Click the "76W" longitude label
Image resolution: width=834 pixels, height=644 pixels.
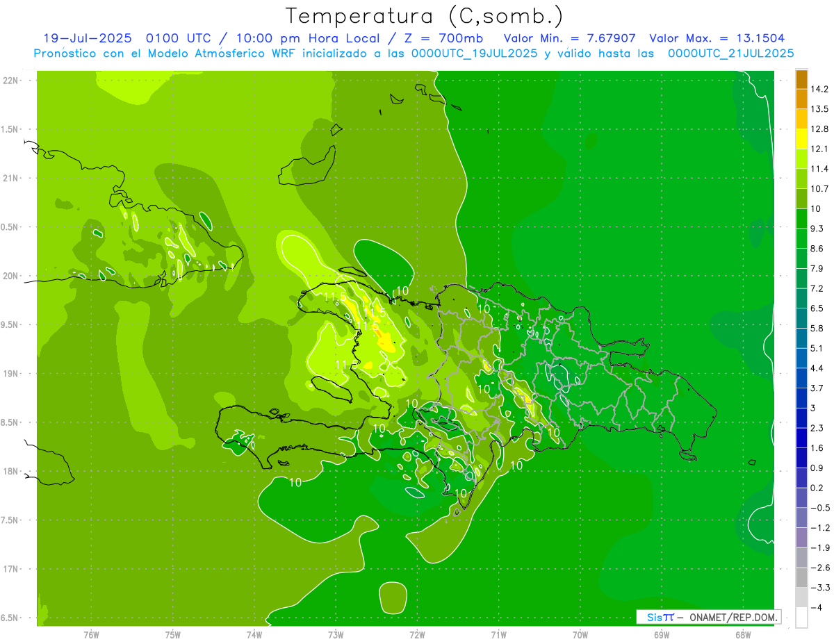91,635
